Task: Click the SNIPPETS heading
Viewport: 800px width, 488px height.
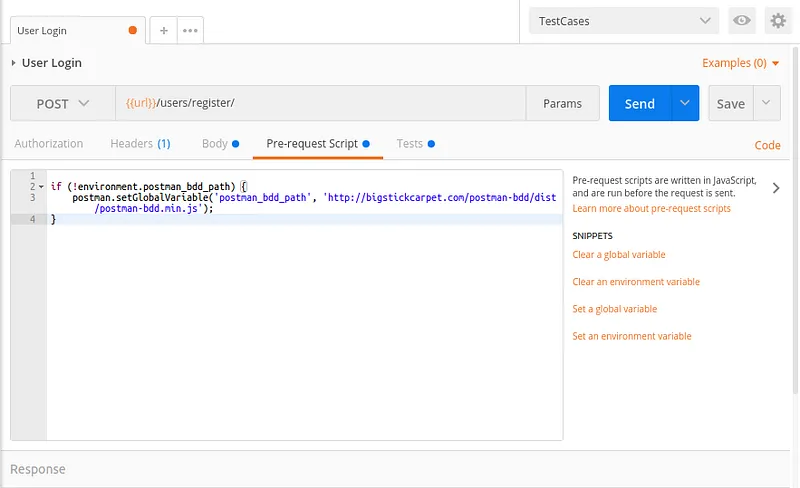Action: pyautogui.click(x=592, y=236)
